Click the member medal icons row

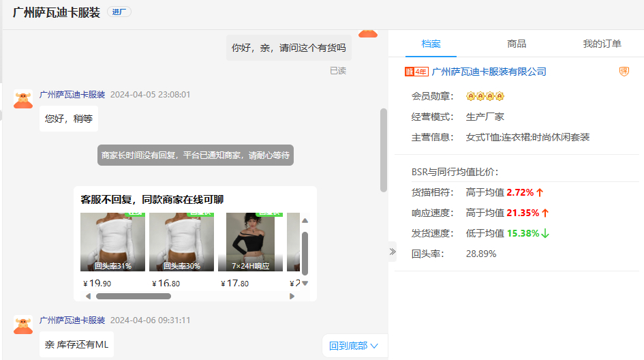click(485, 96)
